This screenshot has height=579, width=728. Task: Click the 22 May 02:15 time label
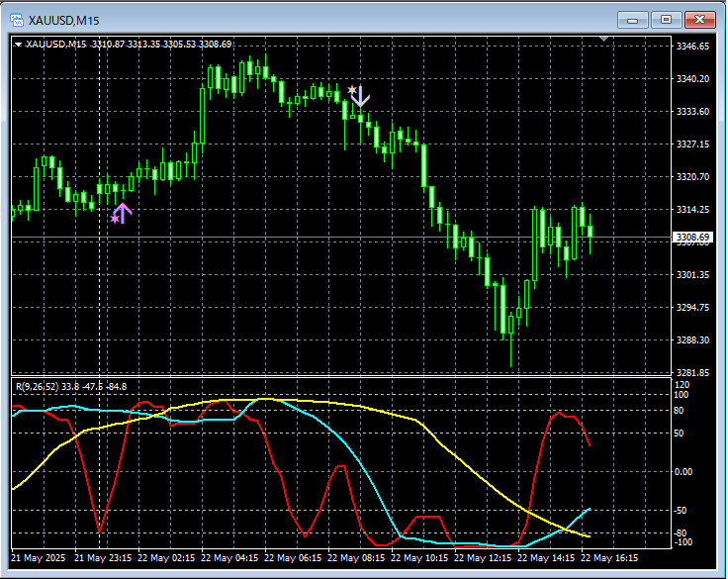tap(166, 557)
